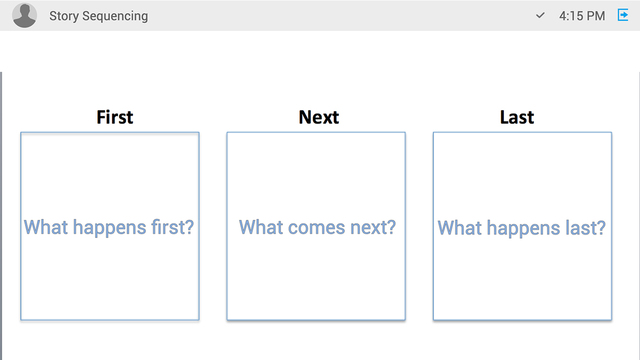Click the dark vertical bar on the left edge

[1, 216]
